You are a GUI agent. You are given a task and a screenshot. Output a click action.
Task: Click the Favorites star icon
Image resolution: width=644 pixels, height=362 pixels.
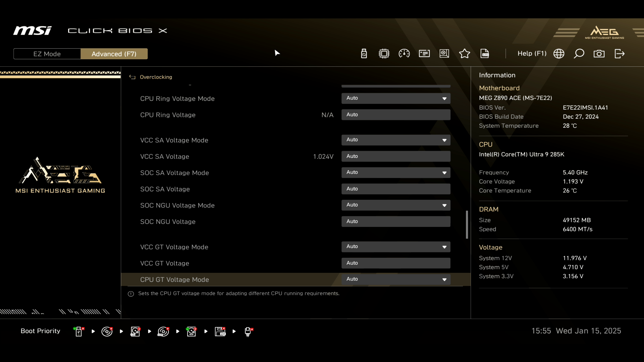[x=465, y=54]
